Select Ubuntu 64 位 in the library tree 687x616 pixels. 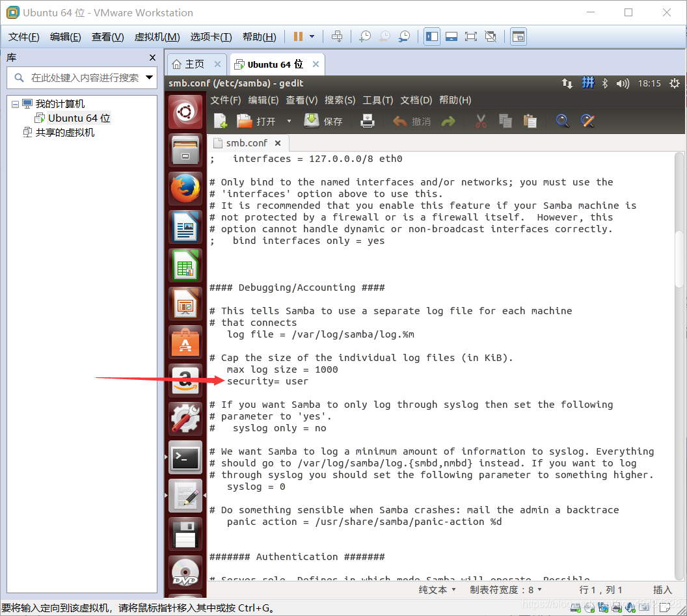click(x=79, y=118)
